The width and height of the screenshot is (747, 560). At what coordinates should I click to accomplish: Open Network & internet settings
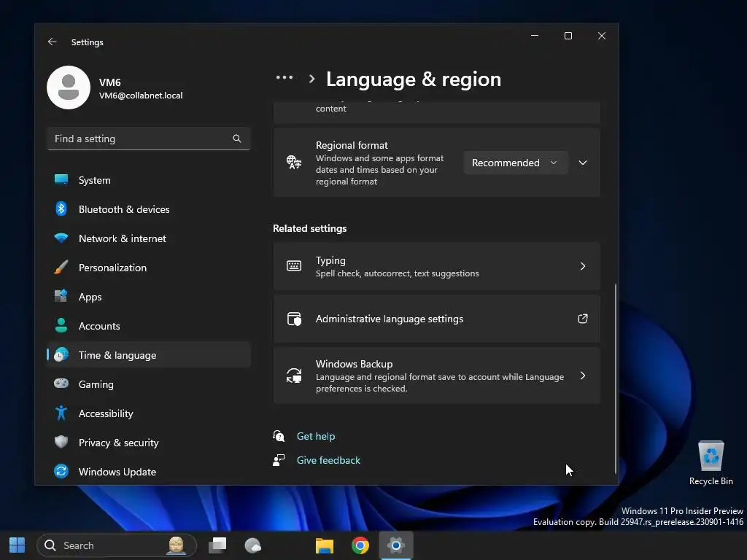(x=149, y=238)
